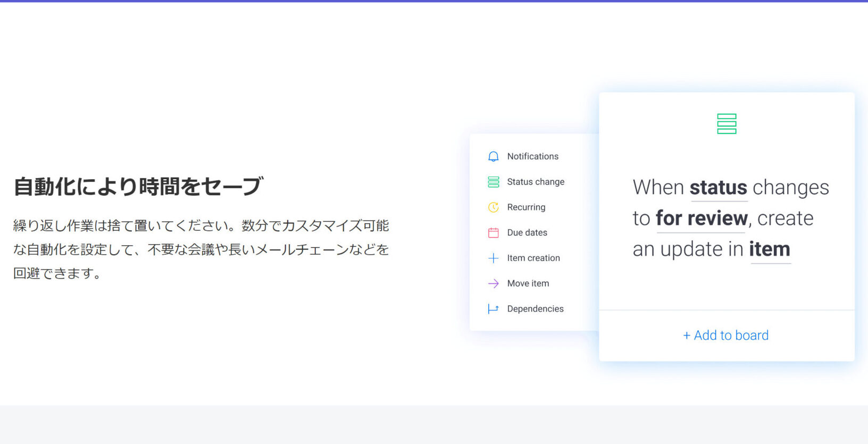Click the Dependencies icon
Screen dimensions: 868x444
pyautogui.click(x=493, y=309)
